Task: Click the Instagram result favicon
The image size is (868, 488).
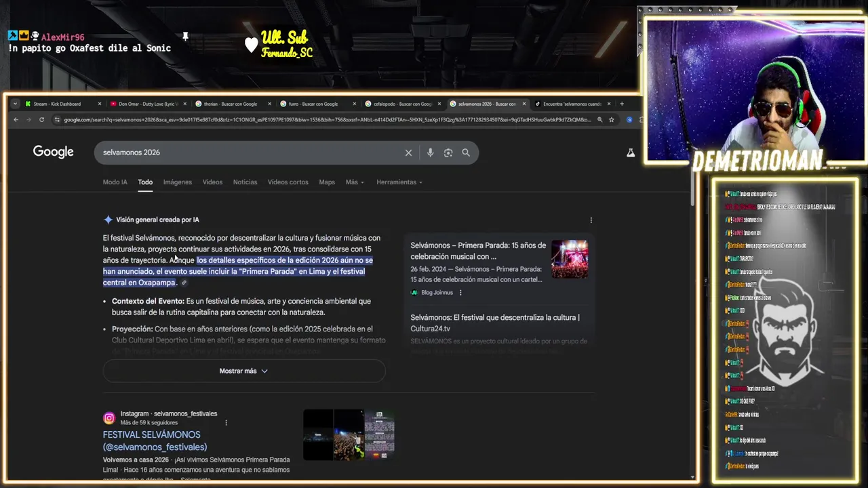Action: [109, 418]
